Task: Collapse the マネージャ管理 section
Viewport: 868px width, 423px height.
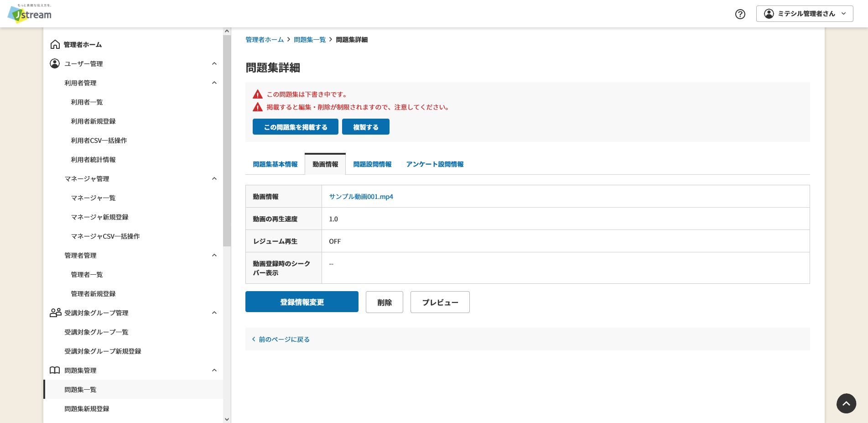Action: pos(214,178)
